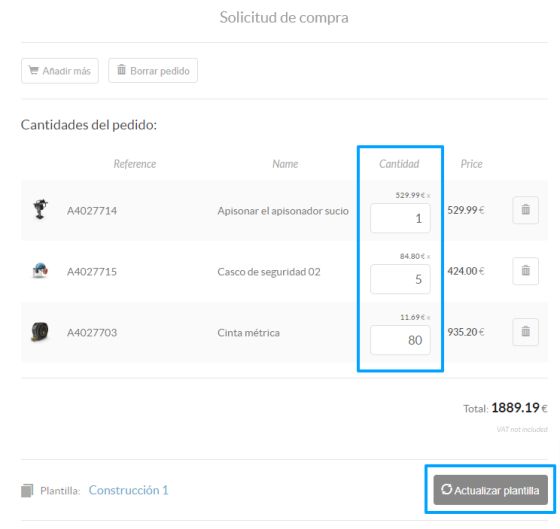Viewport: 560px width, 529px height.
Task: Edit quantity field showing 1
Action: tap(400, 218)
